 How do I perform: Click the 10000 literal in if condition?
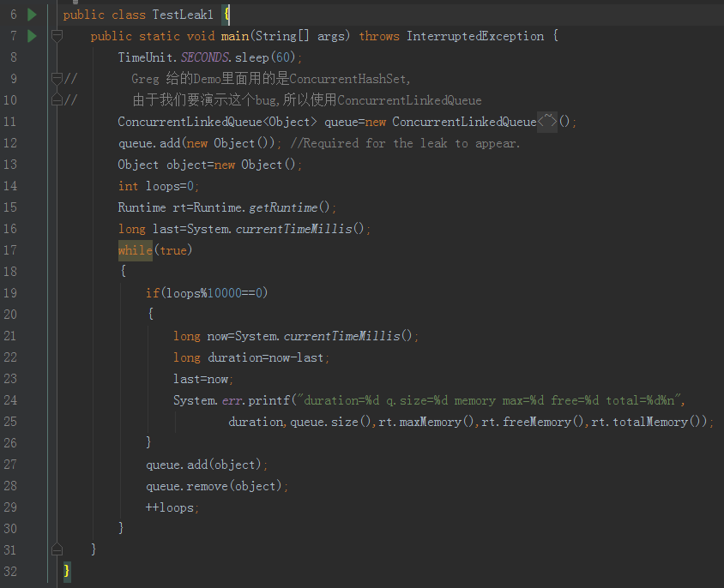click(x=225, y=293)
